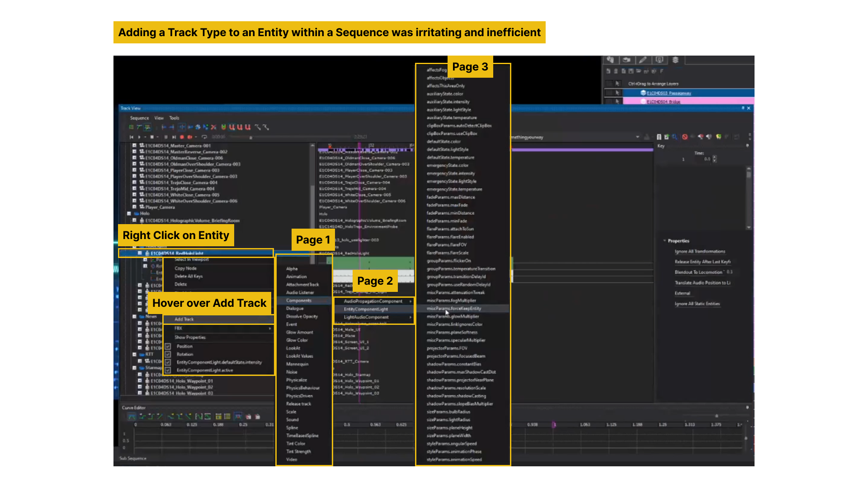Image resolution: width=868 pixels, height=488 pixels.
Task: Click the go-to-start playback icon
Action: (132, 137)
